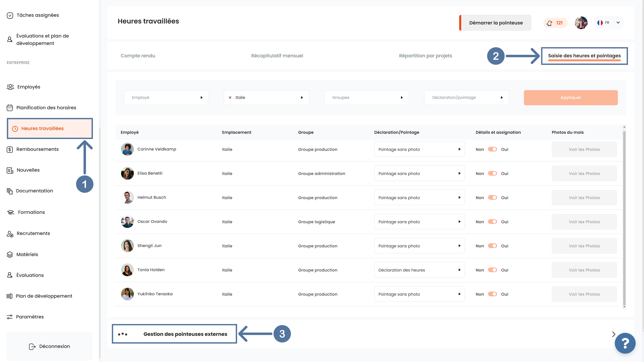Click the Démarrer la pointeuse button
This screenshot has height=362, width=644.
[x=495, y=23]
